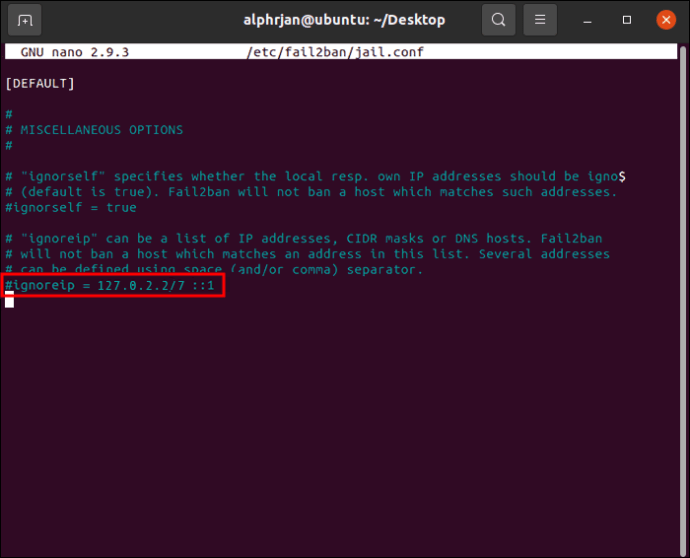
Task: Click the terminal vertical scrollbar
Action: (x=683, y=300)
